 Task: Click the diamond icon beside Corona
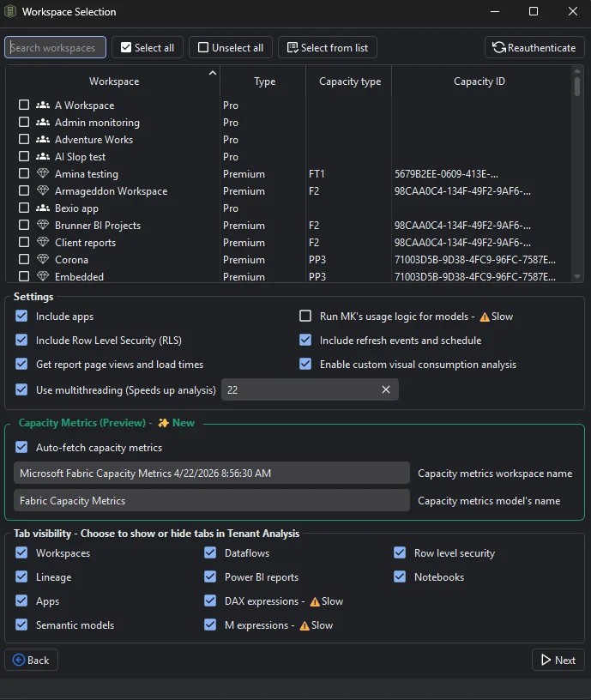click(42, 259)
